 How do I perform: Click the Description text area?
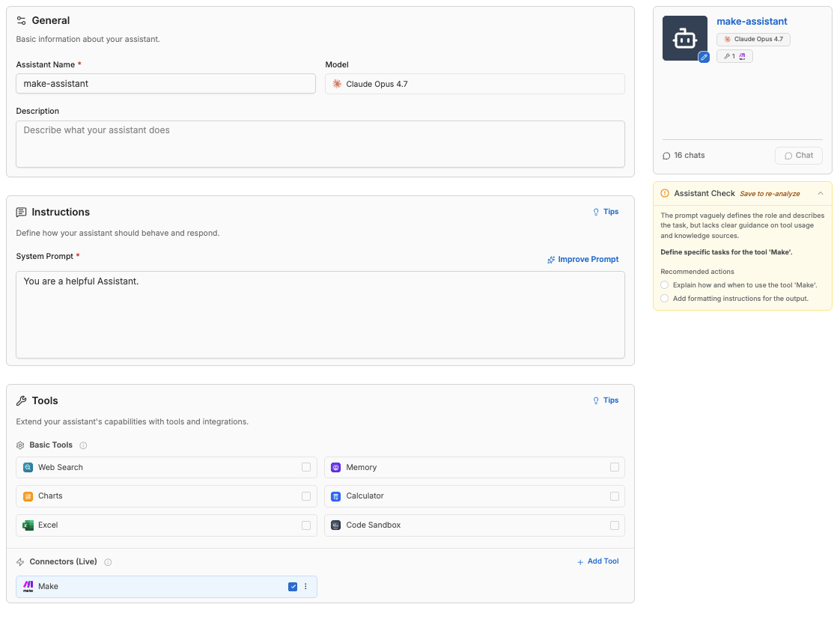[x=320, y=144]
